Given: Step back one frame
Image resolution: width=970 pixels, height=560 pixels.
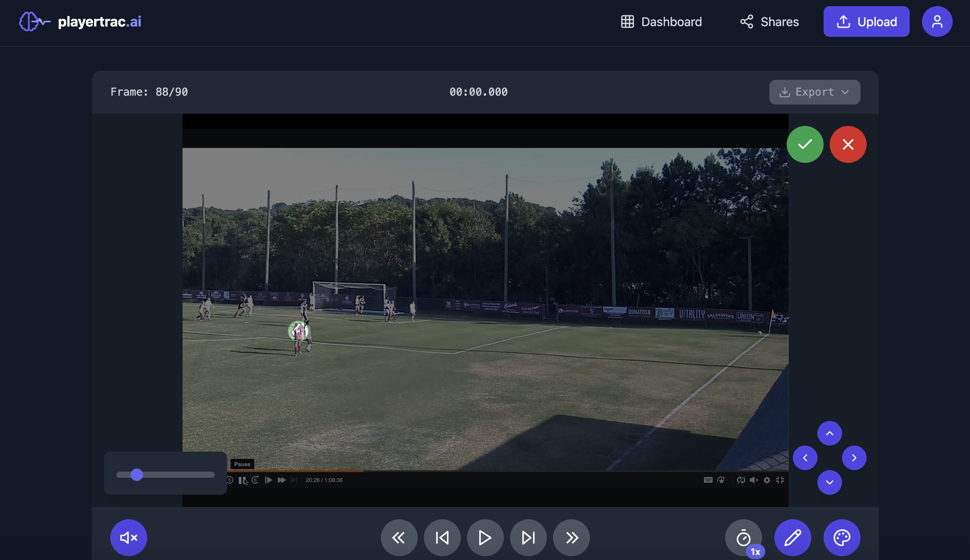Looking at the screenshot, I should pos(442,537).
